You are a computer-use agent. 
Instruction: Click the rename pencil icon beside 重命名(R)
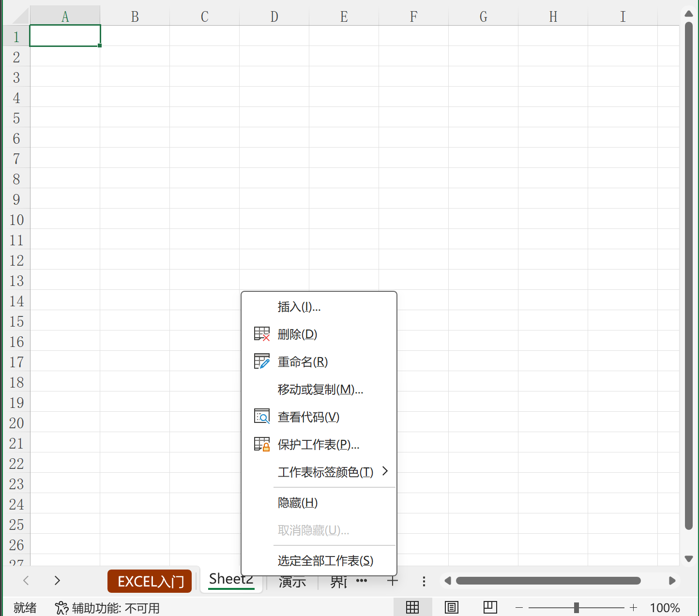[x=262, y=361]
